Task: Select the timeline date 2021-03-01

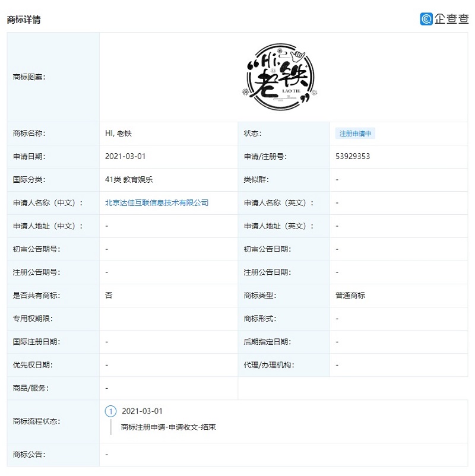Action: [x=142, y=411]
